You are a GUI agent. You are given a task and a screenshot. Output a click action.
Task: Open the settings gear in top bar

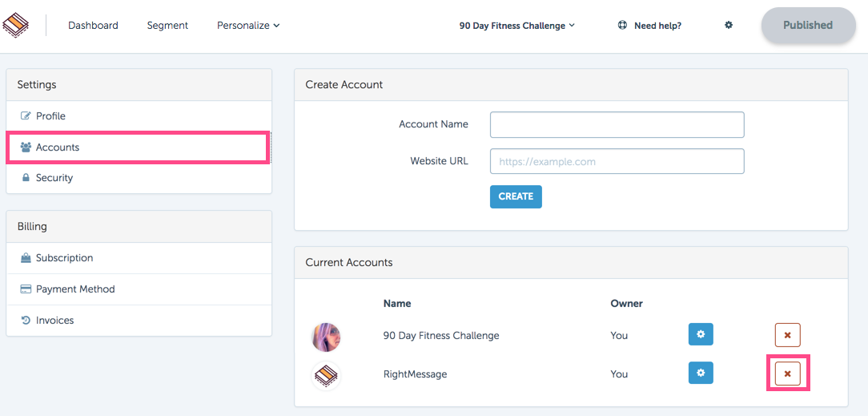click(x=729, y=25)
